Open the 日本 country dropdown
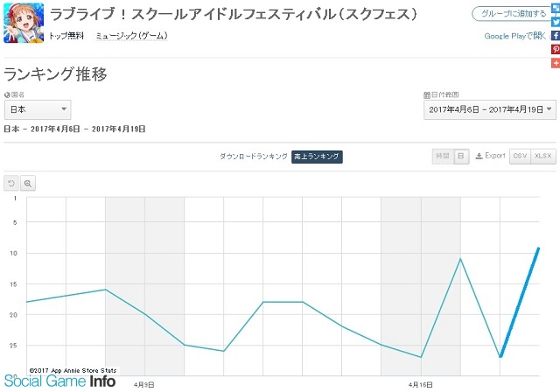The image size is (560, 392). point(38,109)
